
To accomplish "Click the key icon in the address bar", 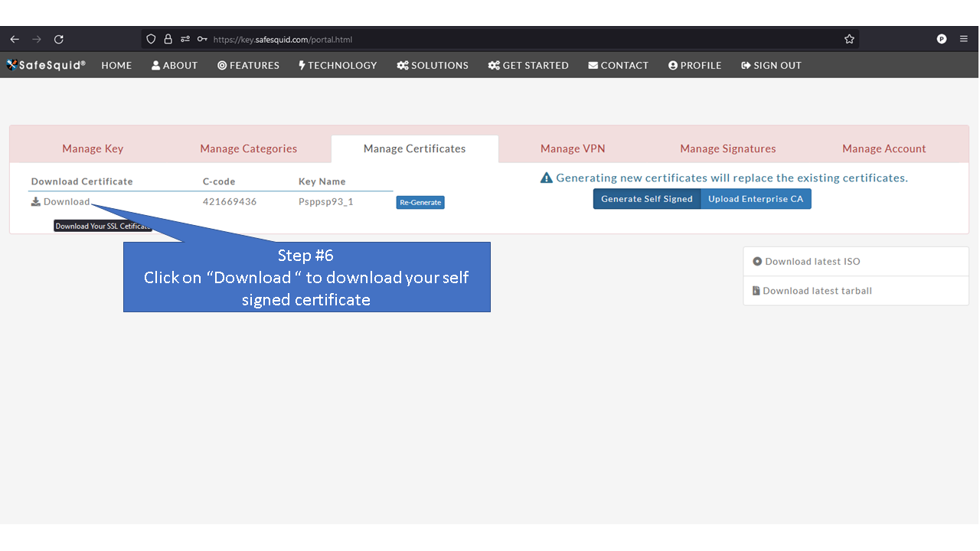I will coord(202,38).
